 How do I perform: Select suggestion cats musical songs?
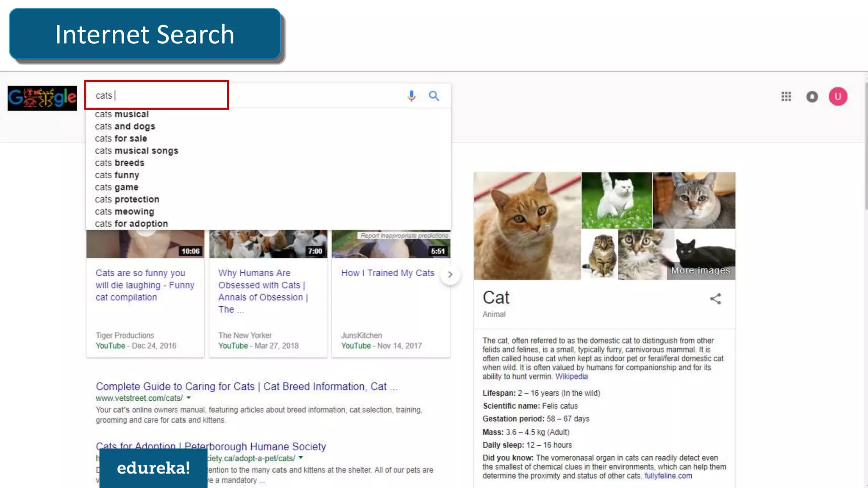pos(136,151)
